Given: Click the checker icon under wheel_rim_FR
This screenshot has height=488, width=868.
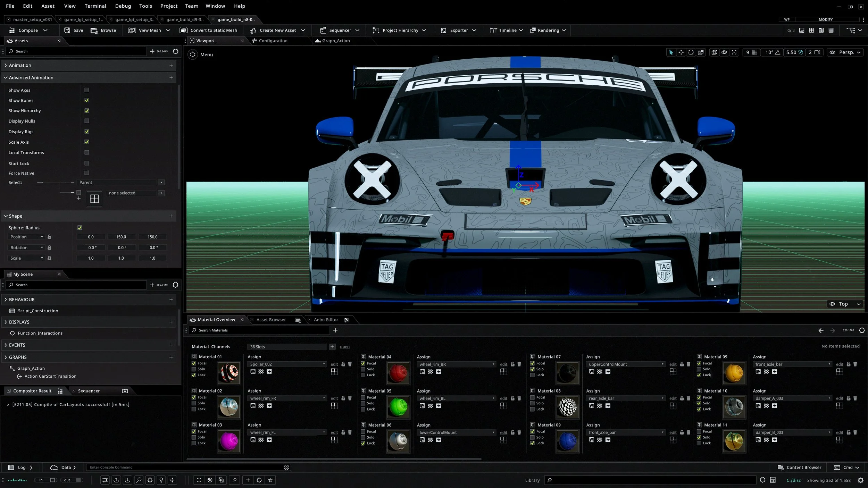Looking at the screenshot, I should click(x=261, y=405).
